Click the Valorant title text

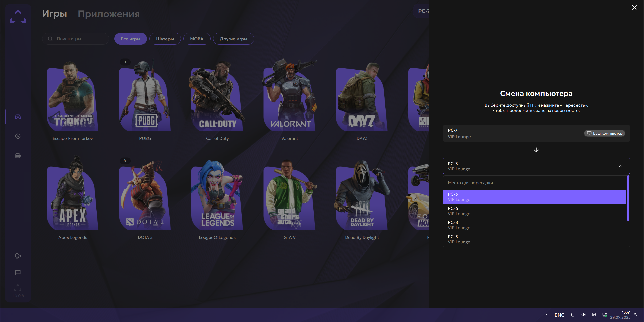[x=289, y=138]
